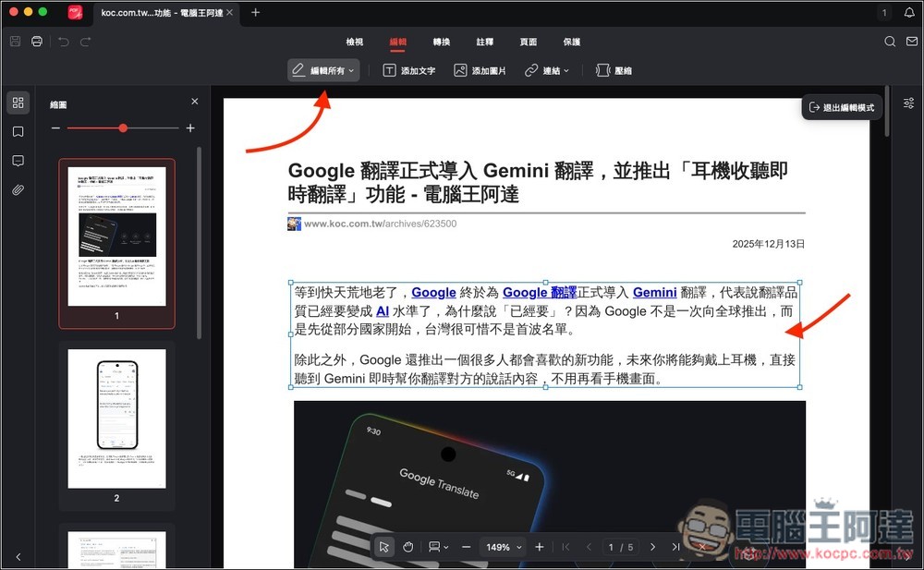Select page 2 thumbnail in sidebar
The height and width of the screenshot is (570, 924).
pos(116,418)
